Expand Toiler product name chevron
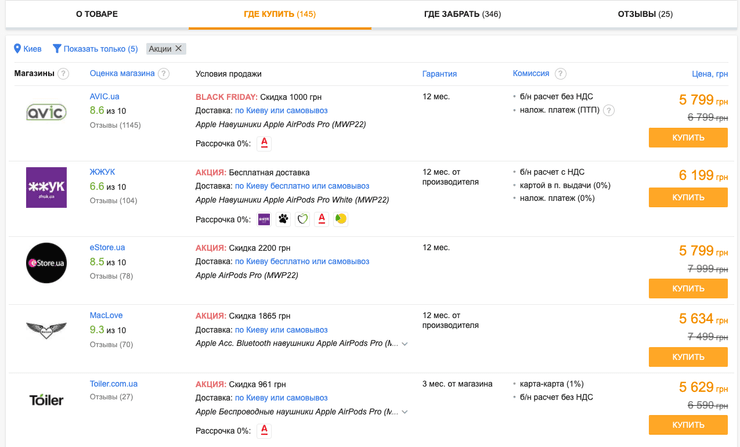740x447 pixels. coord(405,412)
